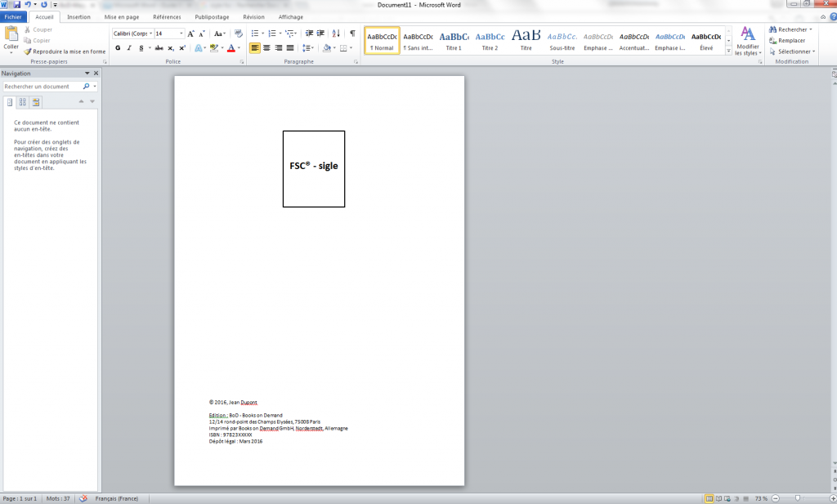The image size is (837, 504).
Task: Click Français (France) language indicator
Action: click(116, 498)
